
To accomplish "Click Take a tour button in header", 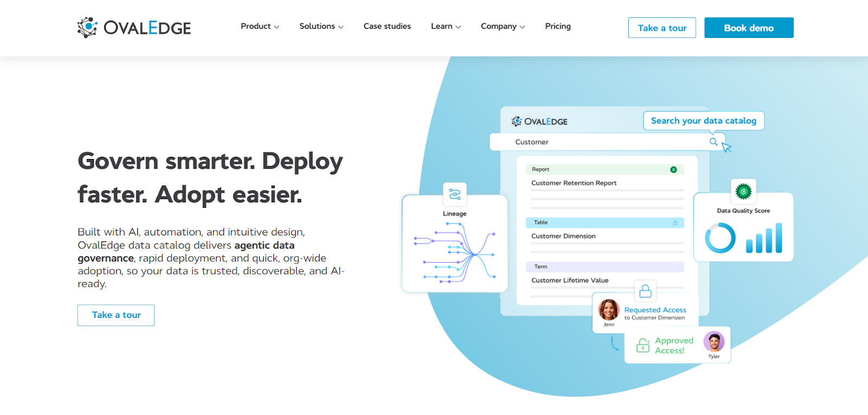I will pyautogui.click(x=662, y=28).
